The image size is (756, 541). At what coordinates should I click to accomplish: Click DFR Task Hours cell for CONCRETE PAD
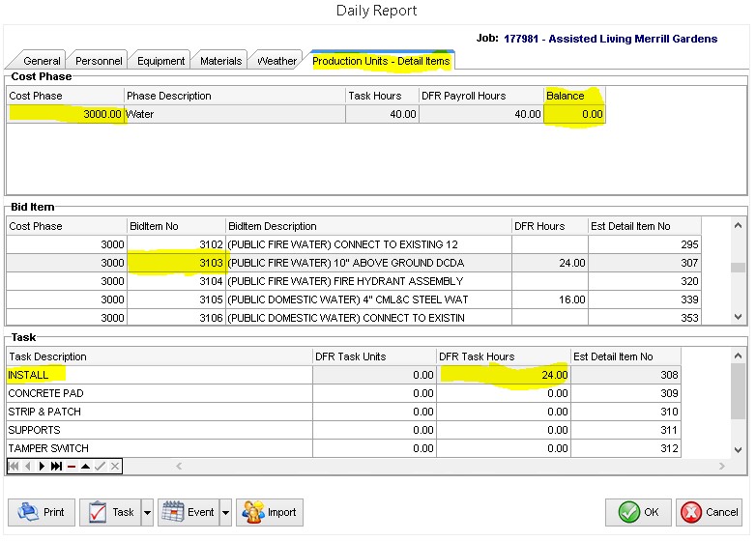click(x=504, y=393)
